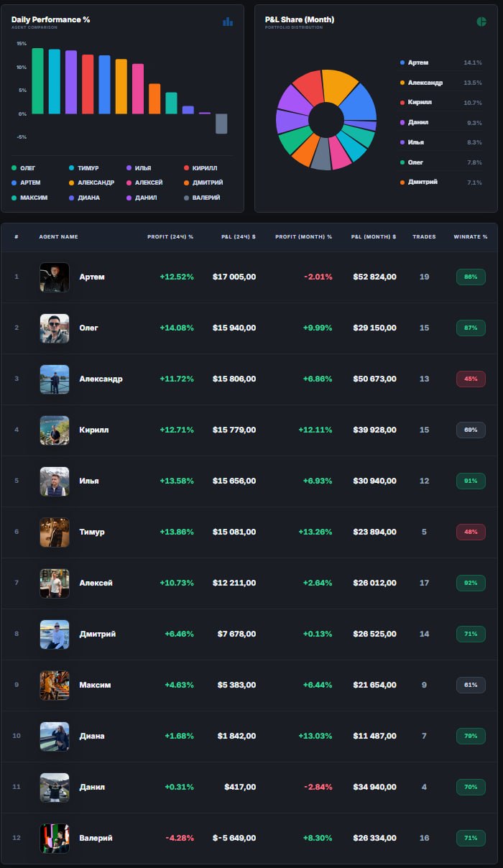The height and width of the screenshot is (868, 503).
Task: Click Диана's avatar image
Action: click(x=55, y=736)
